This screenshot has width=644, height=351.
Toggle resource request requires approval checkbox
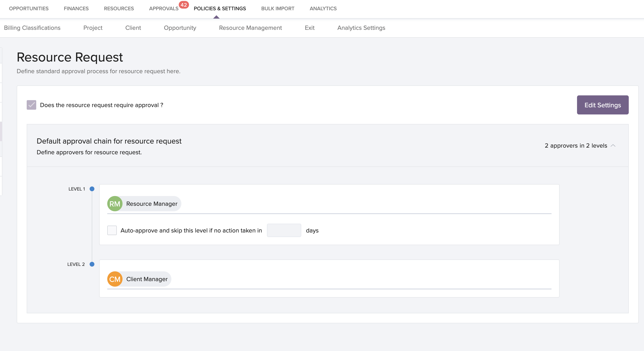click(31, 105)
